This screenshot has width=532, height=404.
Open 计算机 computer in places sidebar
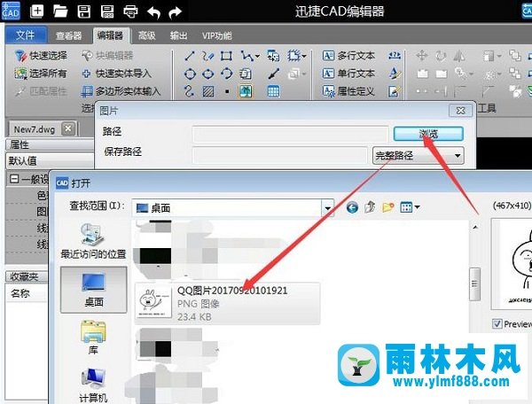pyautogui.click(x=93, y=385)
